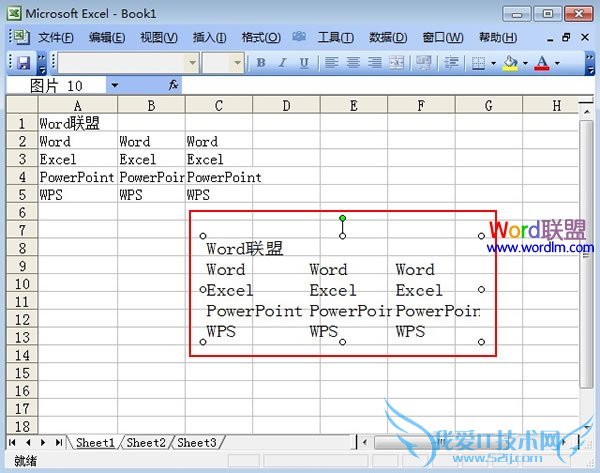Apply yellow fill color
The width and height of the screenshot is (600, 473).
(510, 63)
